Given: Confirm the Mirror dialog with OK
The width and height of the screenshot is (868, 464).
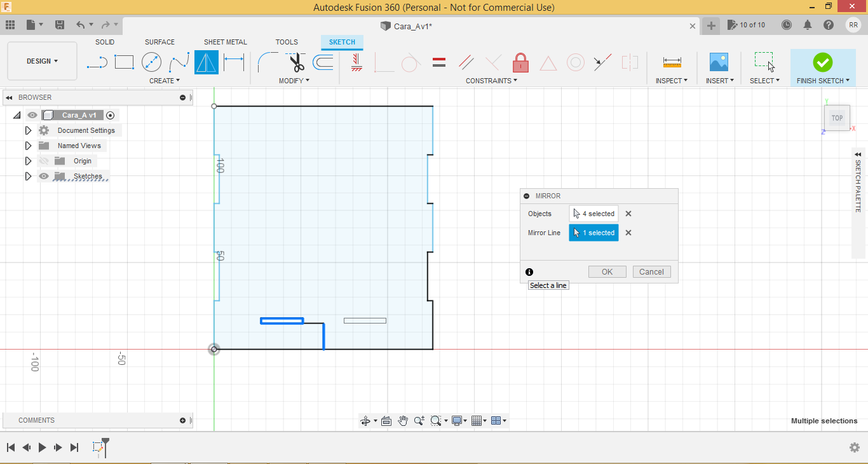Looking at the screenshot, I should click(x=607, y=271).
